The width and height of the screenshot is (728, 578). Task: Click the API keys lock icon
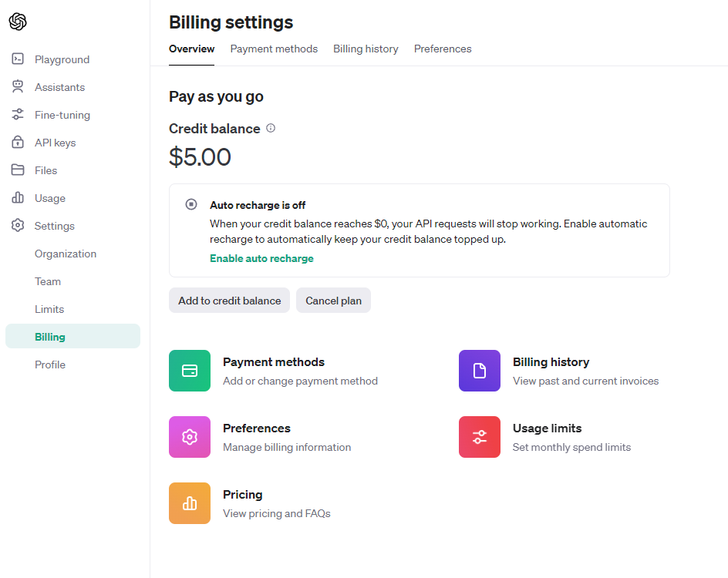18,143
